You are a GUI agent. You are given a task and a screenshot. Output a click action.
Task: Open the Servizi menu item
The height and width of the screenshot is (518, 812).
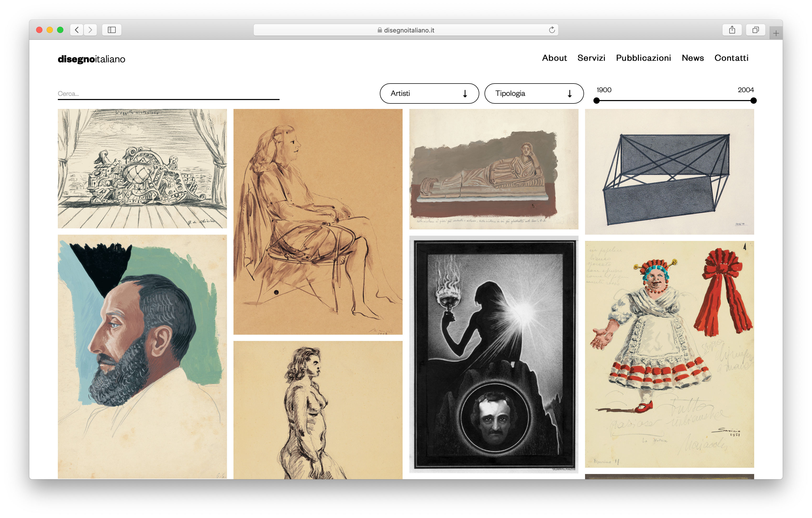[x=591, y=58]
